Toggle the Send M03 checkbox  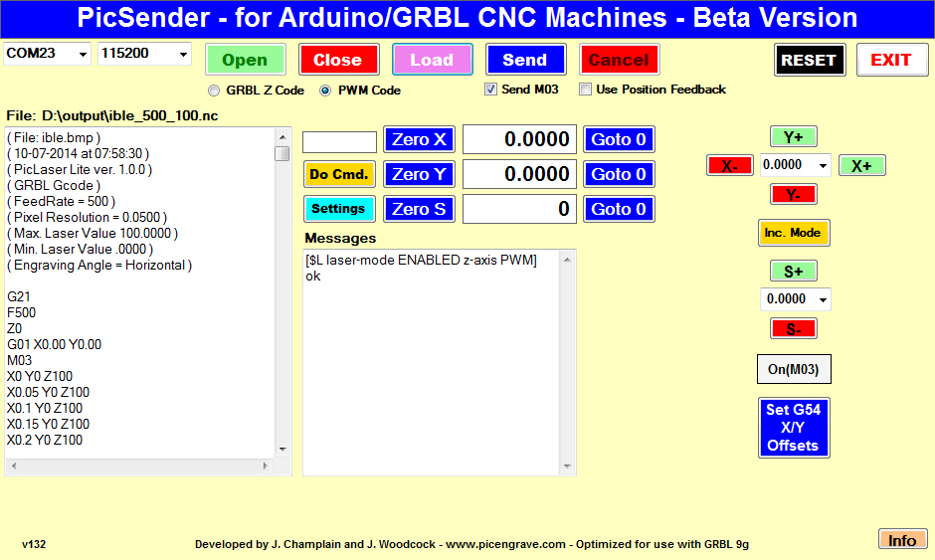pos(490,90)
